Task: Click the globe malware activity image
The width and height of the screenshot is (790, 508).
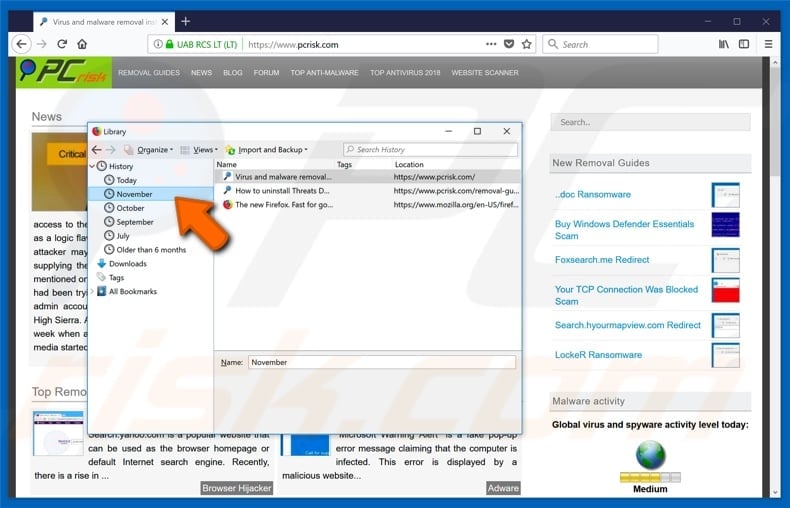Action: (x=650, y=455)
